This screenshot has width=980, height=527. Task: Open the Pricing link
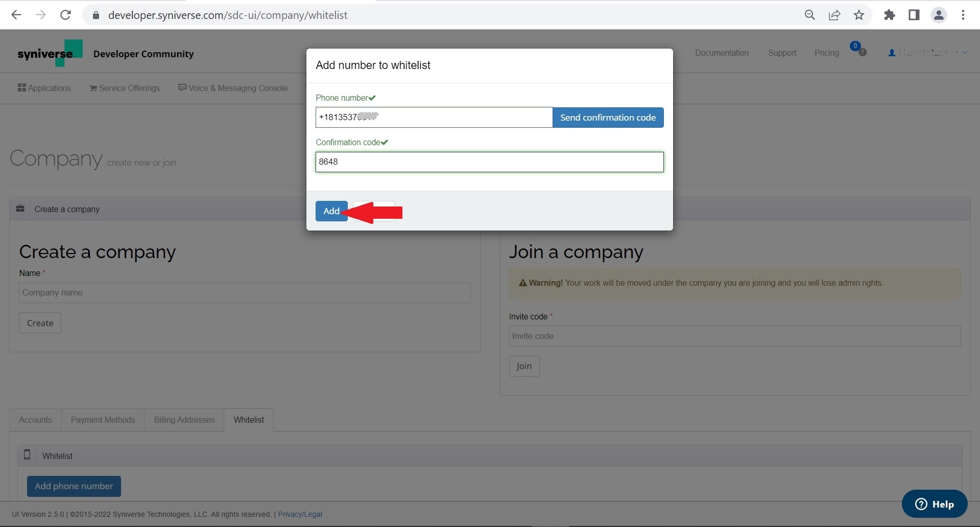point(826,53)
